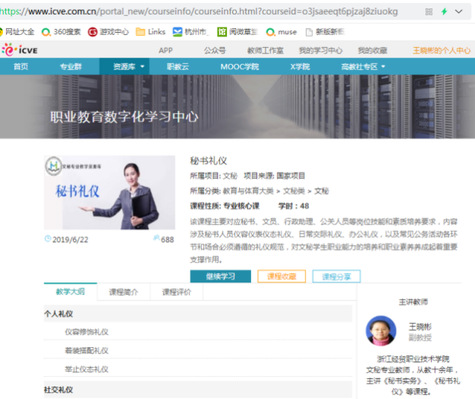Expand the 高教社专区 dropdown menu
The height and width of the screenshot is (399, 475).
point(363,67)
